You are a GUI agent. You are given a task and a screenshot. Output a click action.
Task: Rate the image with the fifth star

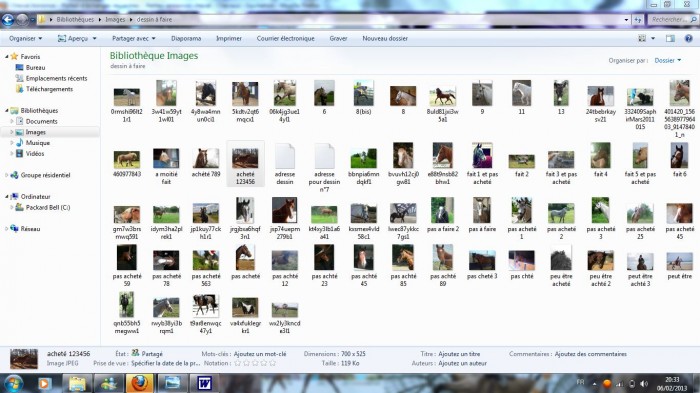pyautogui.click(x=272, y=363)
